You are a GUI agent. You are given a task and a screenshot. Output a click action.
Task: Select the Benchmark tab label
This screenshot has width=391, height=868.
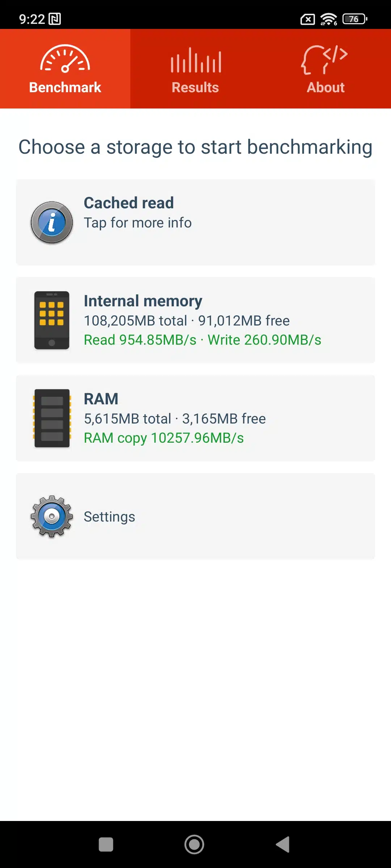point(65,88)
